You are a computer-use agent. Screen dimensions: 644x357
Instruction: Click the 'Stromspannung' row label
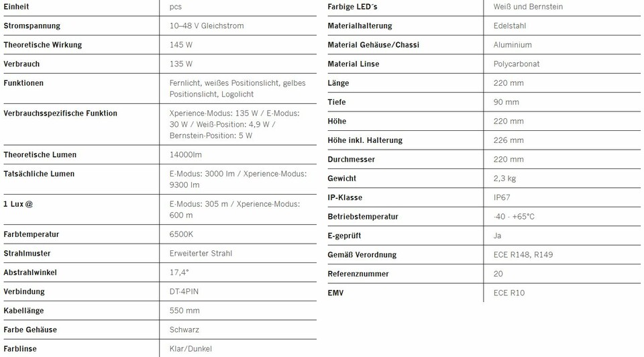click(x=32, y=25)
